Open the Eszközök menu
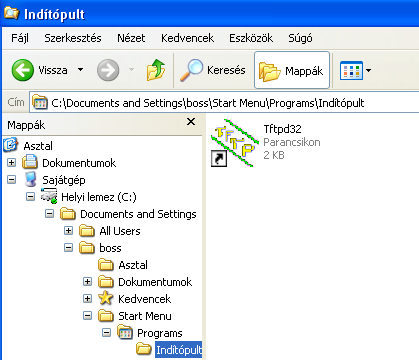Image resolution: width=419 pixels, height=360 pixels. click(x=251, y=38)
